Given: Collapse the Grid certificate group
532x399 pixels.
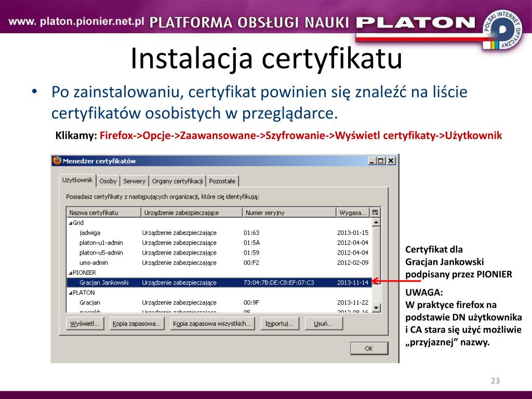Looking at the screenshot, I should coord(71,223).
